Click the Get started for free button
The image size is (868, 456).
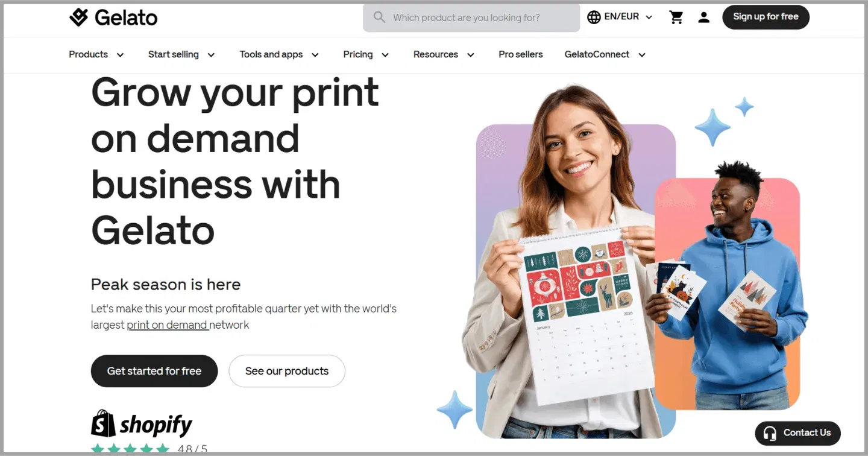154,371
